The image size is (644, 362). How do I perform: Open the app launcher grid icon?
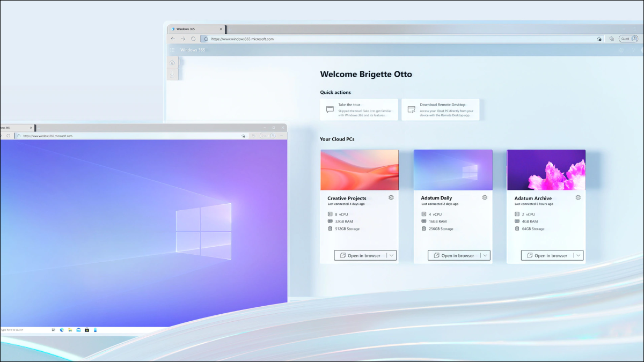[172, 50]
